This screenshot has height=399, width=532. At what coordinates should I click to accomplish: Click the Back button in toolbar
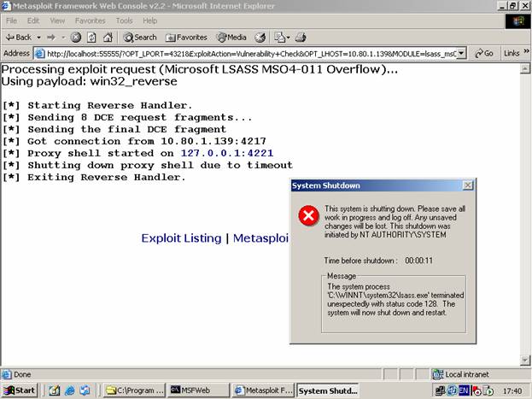(x=19, y=37)
